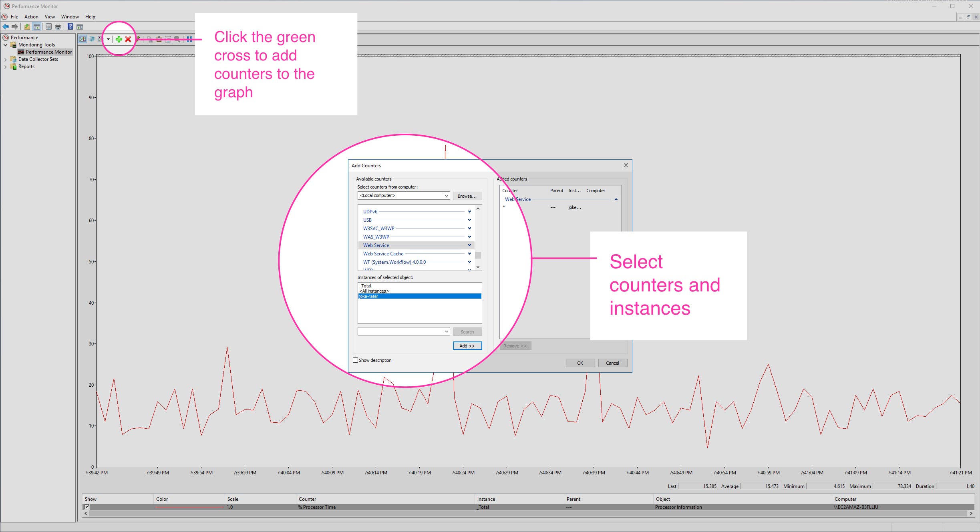Expand the Data Collector Sets tree node
The width and height of the screenshot is (980, 532).
click(5, 59)
